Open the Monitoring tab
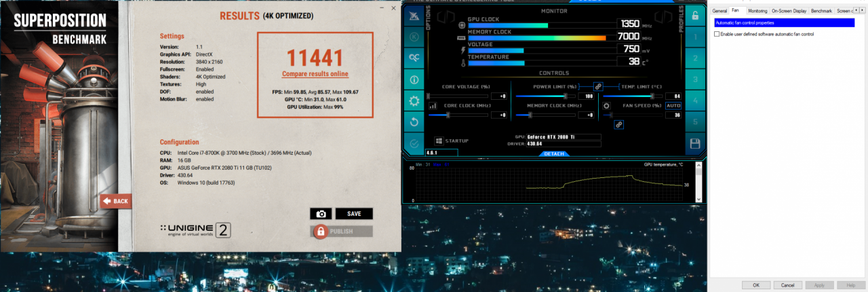The height and width of the screenshot is (292, 868). click(x=757, y=11)
